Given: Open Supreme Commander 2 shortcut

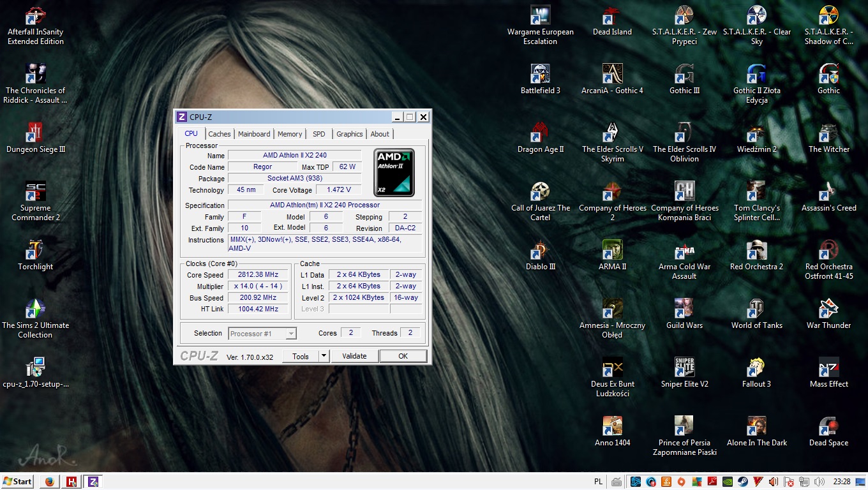Looking at the screenshot, I should point(35,202).
